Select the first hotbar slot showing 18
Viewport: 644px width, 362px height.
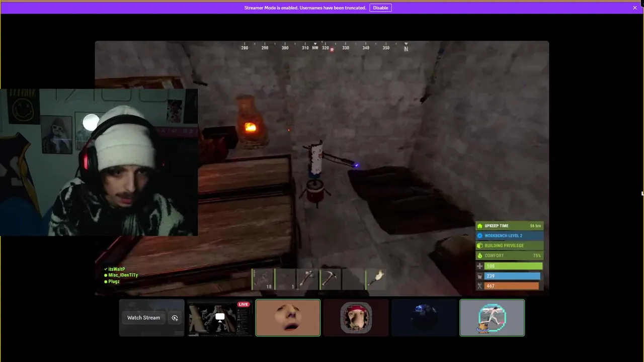click(263, 279)
